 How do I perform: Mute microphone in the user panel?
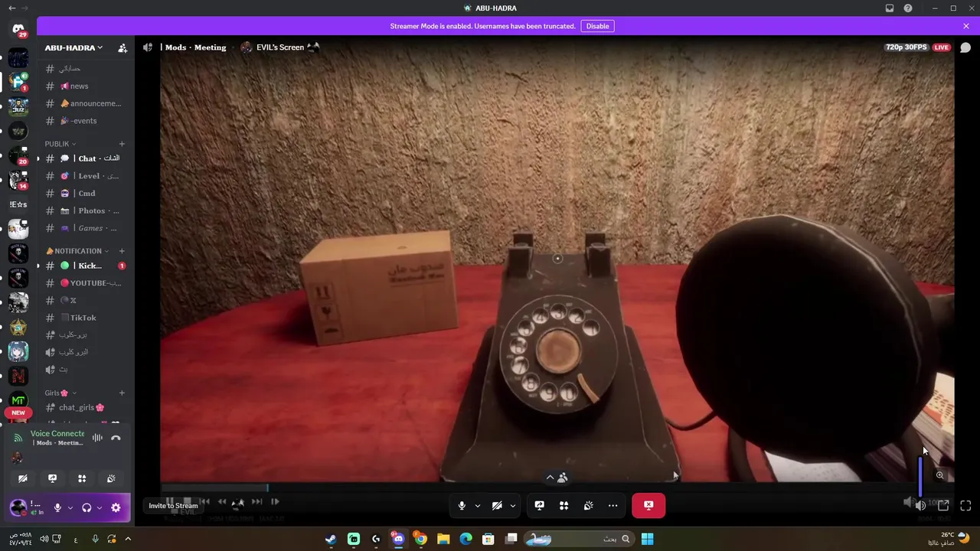pos(57,507)
